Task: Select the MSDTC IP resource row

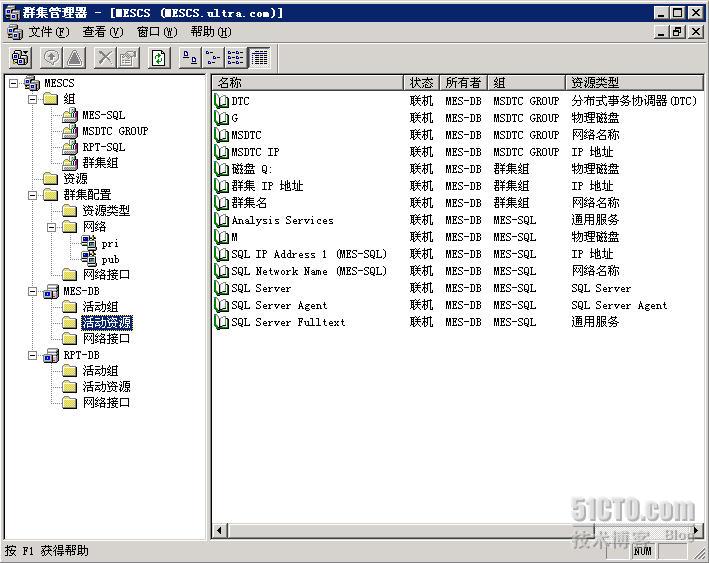Action: [x=457, y=152]
